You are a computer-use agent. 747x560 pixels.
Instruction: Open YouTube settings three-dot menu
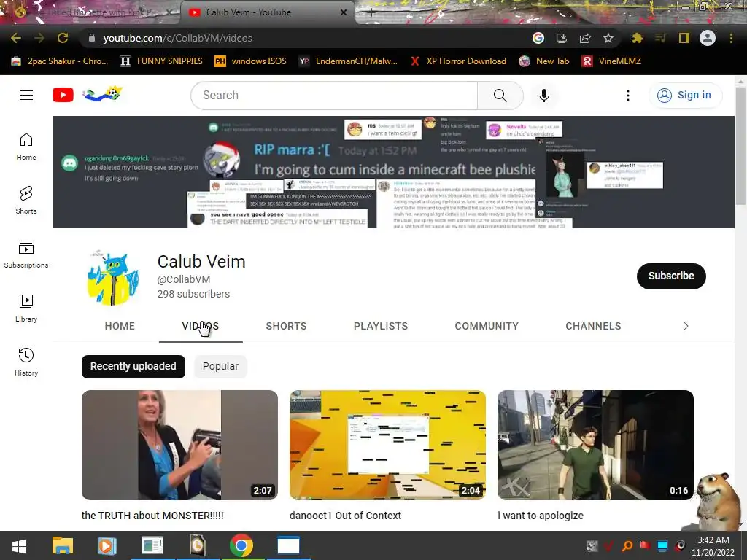tap(628, 96)
